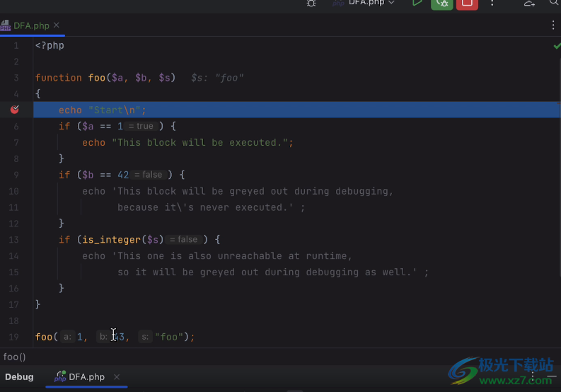This screenshot has height=392, width=561.
Task: Open the toolbar more actions menu
Action: coord(492,4)
